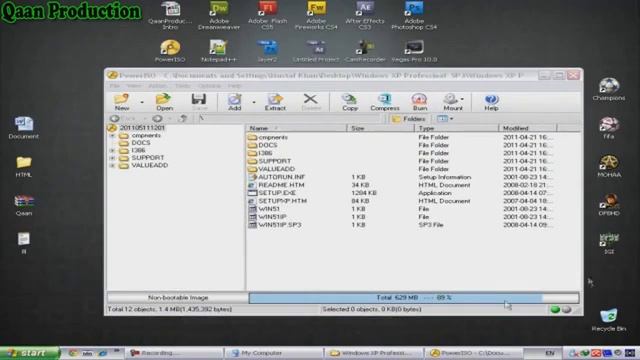
Task: Open the Add button dropdown arrow
Action: (x=253, y=102)
